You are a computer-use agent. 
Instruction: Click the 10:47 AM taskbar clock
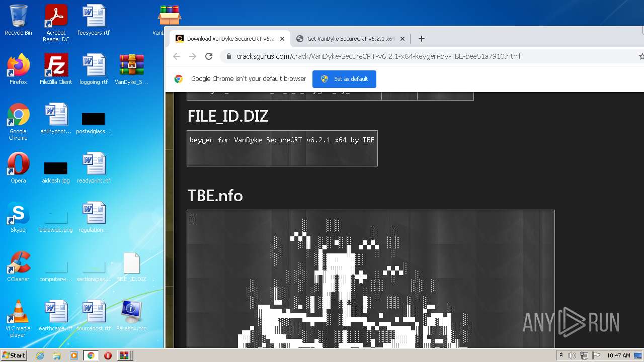click(x=618, y=355)
